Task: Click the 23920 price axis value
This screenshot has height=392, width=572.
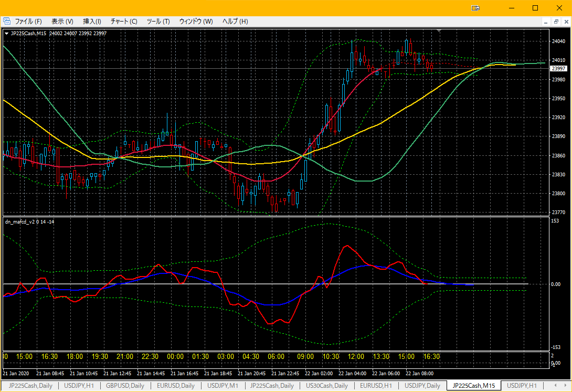Action: coord(558,118)
